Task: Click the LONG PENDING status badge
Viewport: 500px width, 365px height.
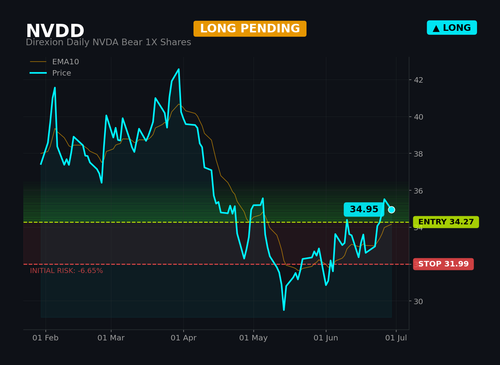Action: pyautogui.click(x=250, y=29)
